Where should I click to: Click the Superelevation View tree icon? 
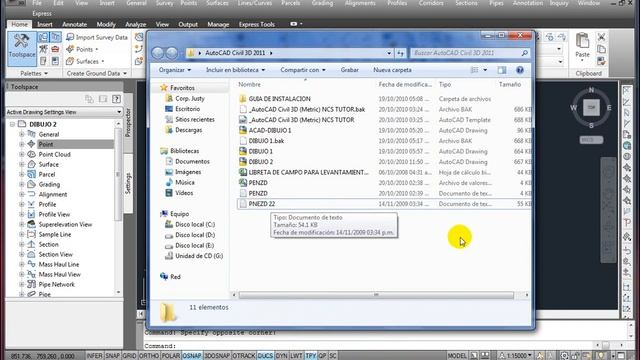click(31, 224)
